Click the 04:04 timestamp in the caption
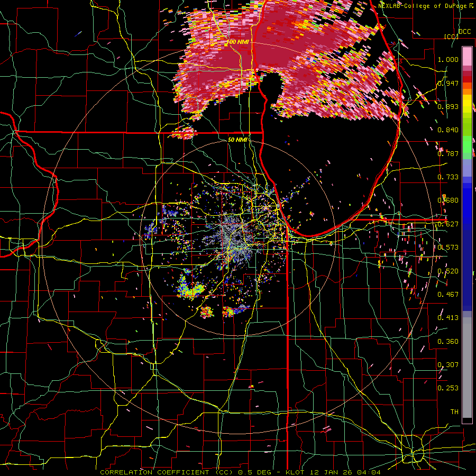Screen dimensions: 476x476 370,472
